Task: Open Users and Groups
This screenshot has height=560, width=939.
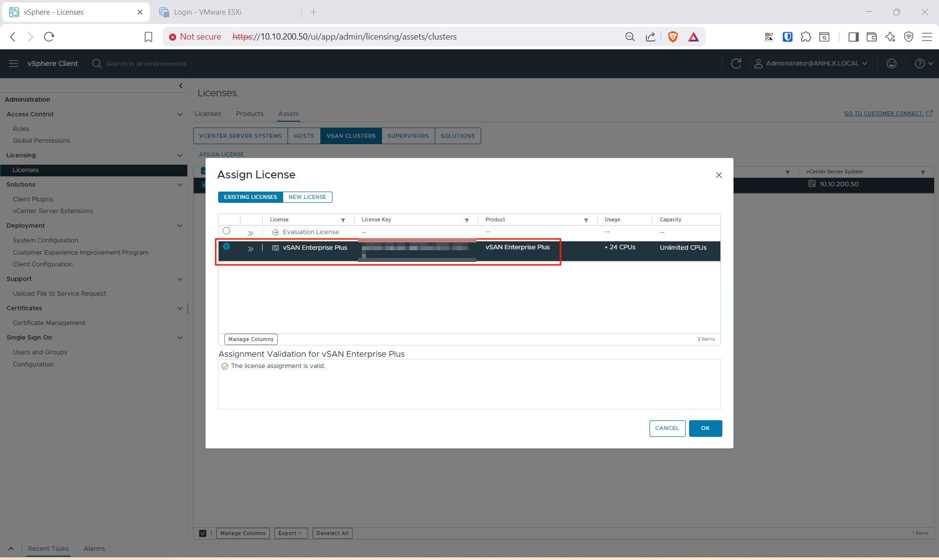Action: pyautogui.click(x=40, y=352)
